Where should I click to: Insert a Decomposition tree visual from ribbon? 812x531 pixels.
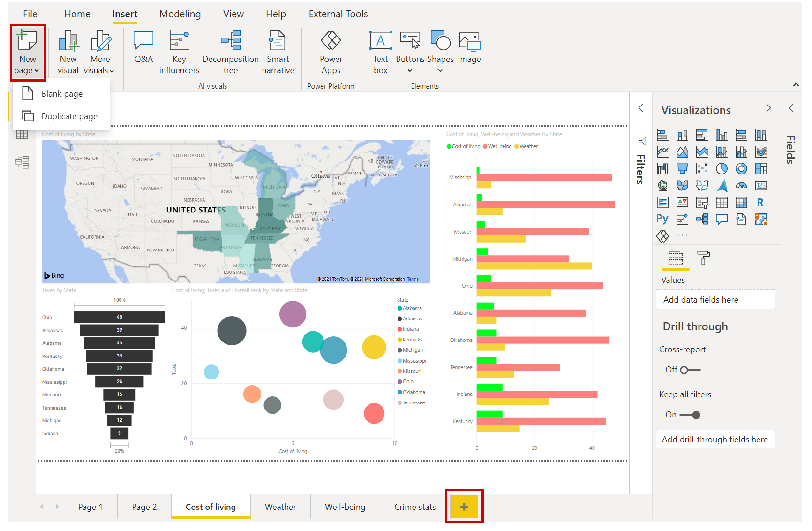230,53
